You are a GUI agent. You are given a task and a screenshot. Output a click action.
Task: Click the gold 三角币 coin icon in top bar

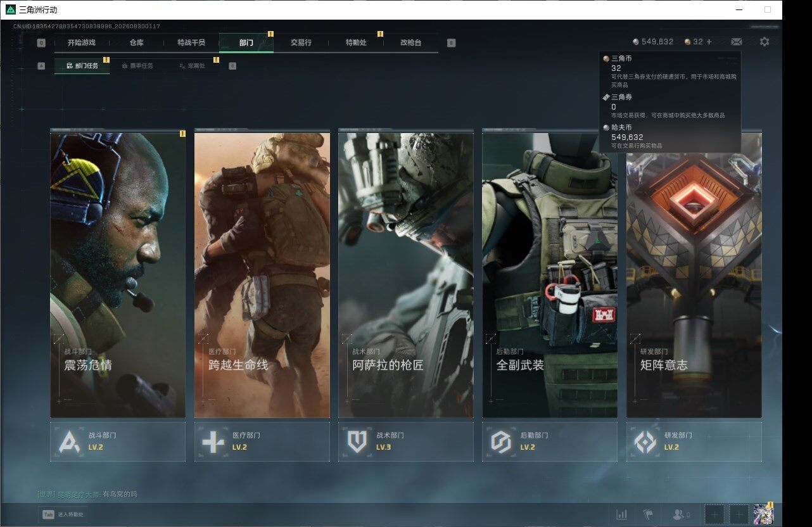688,42
